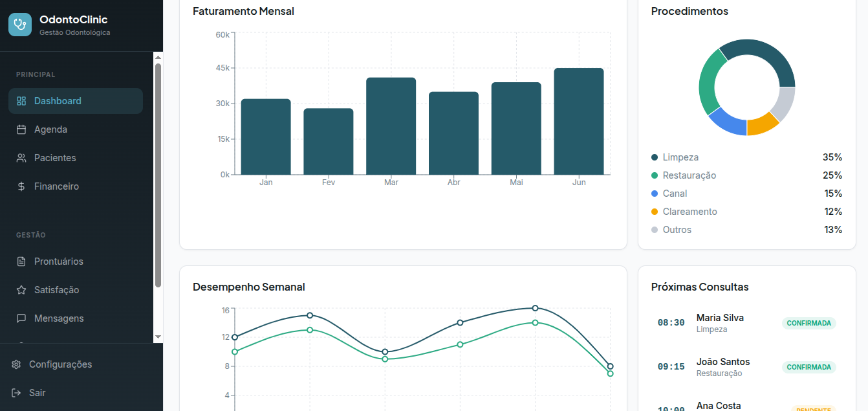Click João Santos's CONFIRMADA status badge
This screenshot has width=868, height=411.
click(x=808, y=367)
